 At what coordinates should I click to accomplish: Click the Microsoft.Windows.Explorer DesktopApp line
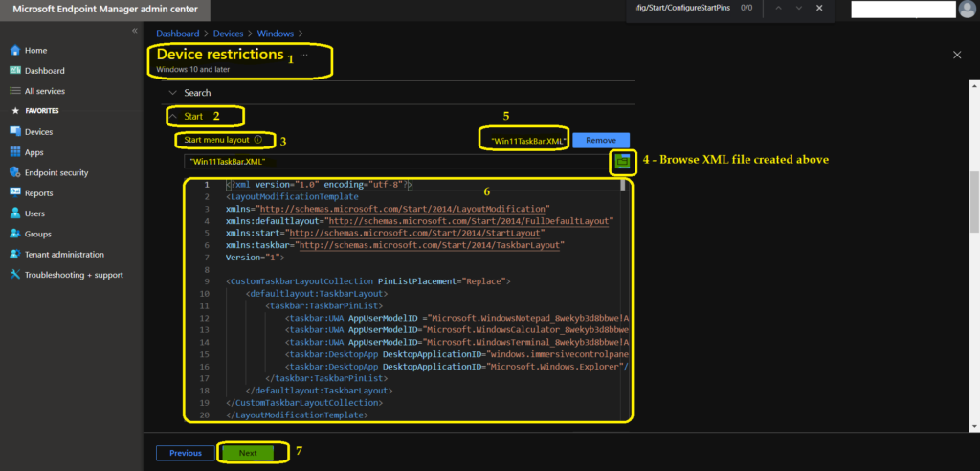(457, 367)
